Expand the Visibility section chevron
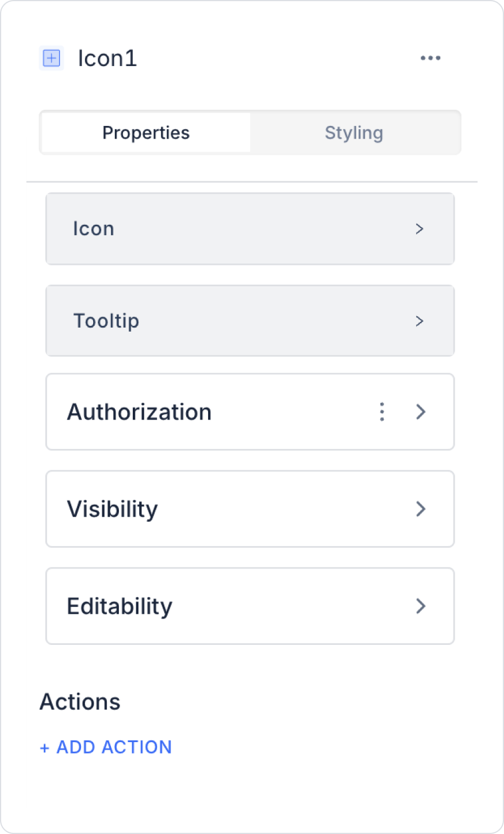Image resolution: width=504 pixels, height=834 pixels. pyautogui.click(x=421, y=509)
